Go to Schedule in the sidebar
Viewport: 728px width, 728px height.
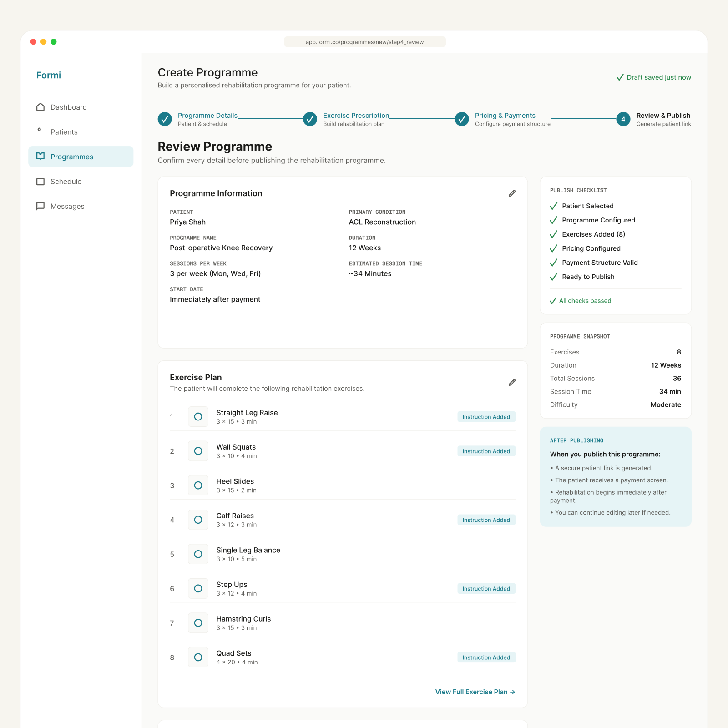(81, 182)
